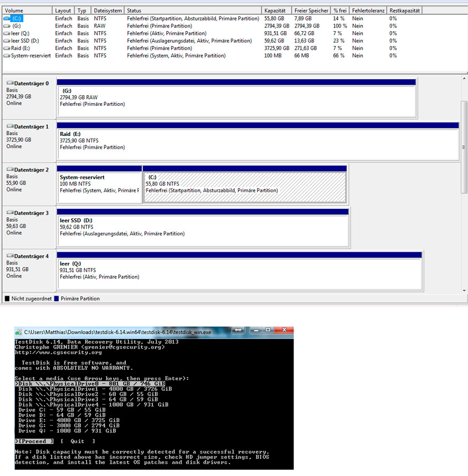Click the black Nicht zugeordnet legend swatch
Screen dimensions: 468x476
pos(7,299)
